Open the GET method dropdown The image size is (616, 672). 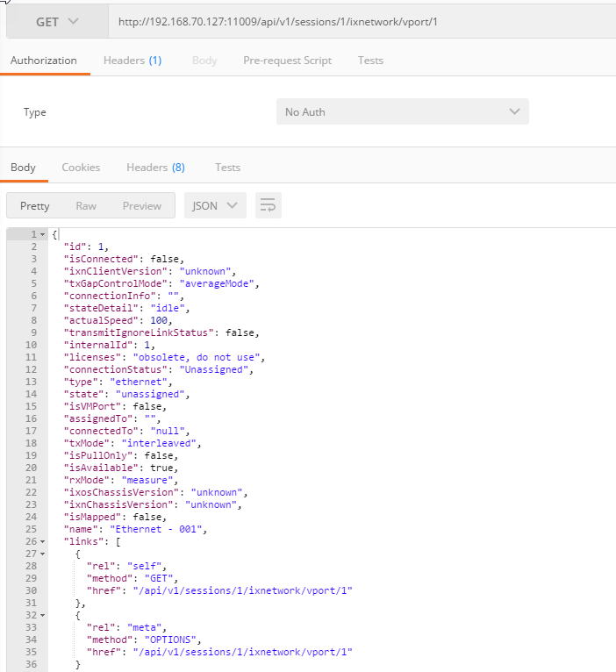(x=56, y=21)
